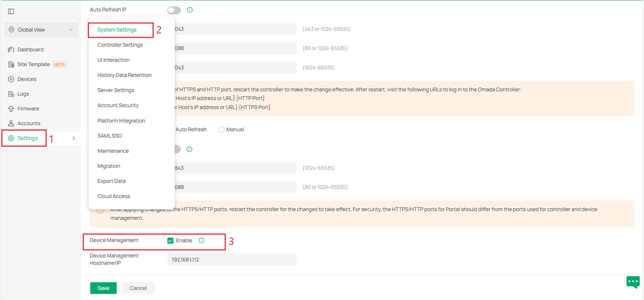644x300 pixels.
Task: Click the HTTPS port toggle switch
Action: tap(176, 149)
